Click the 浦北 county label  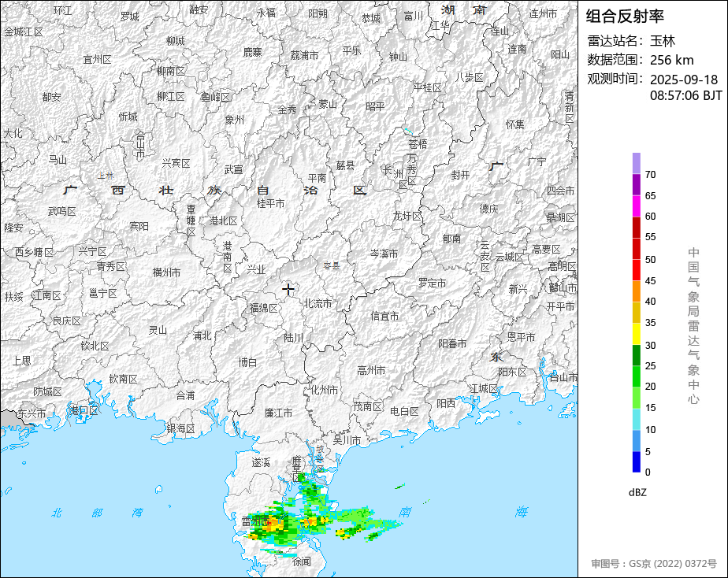click(202, 335)
